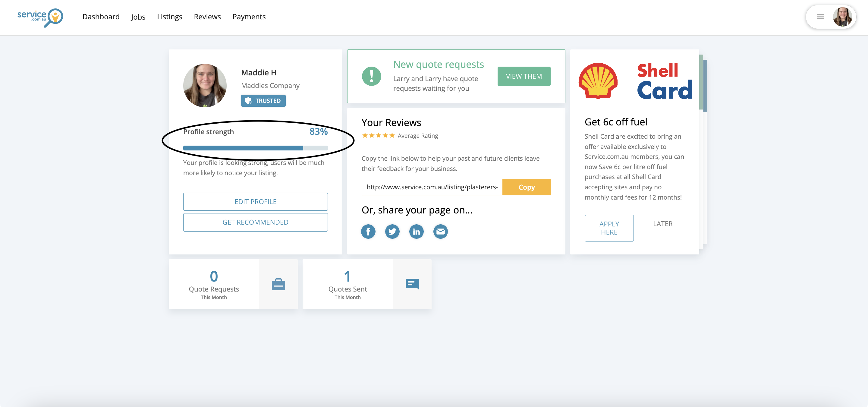Click the profile strength progress bar
868x407 pixels.
point(255,148)
